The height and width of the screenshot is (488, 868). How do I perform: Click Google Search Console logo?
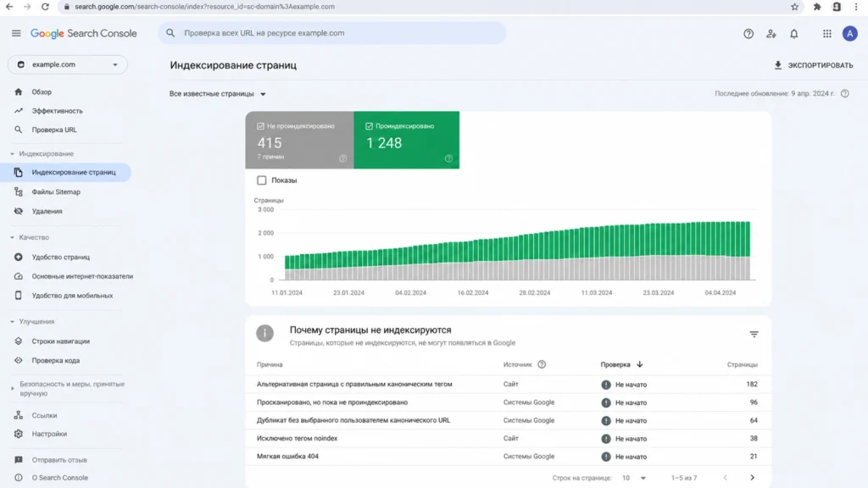pyautogui.click(x=84, y=33)
